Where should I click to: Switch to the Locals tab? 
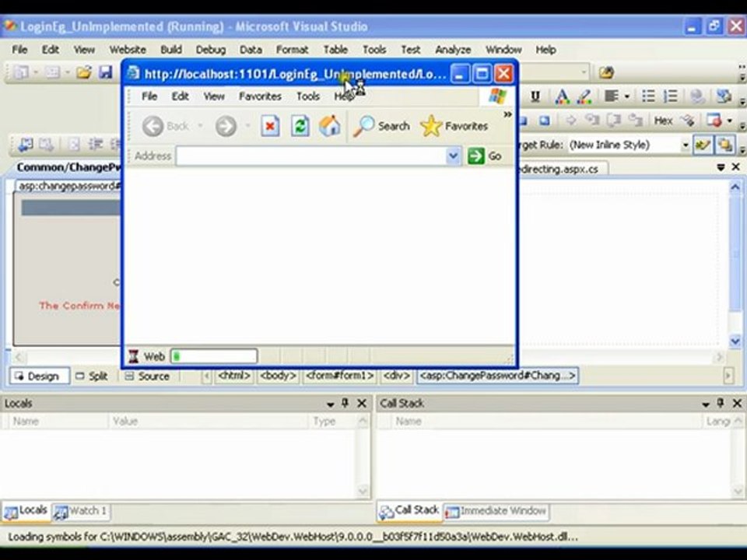click(26, 511)
